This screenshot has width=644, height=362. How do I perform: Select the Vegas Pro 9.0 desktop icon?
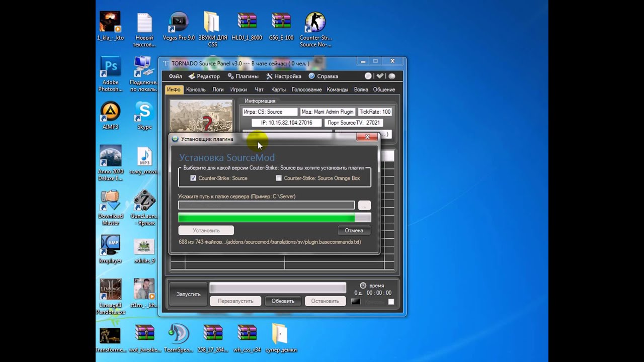179,27
